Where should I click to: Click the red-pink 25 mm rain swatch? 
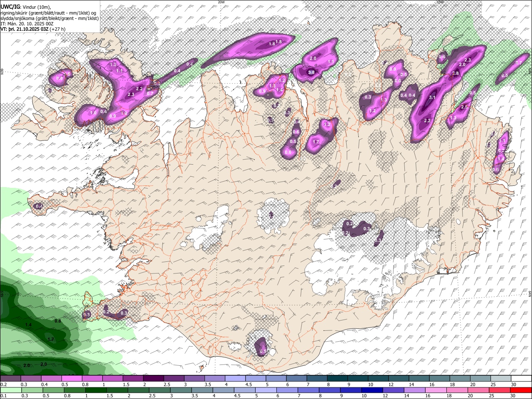pyautogui.click(x=499, y=390)
